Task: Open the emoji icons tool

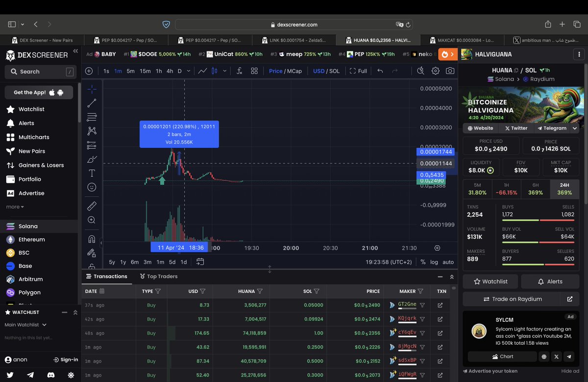Action: pyautogui.click(x=92, y=187)
